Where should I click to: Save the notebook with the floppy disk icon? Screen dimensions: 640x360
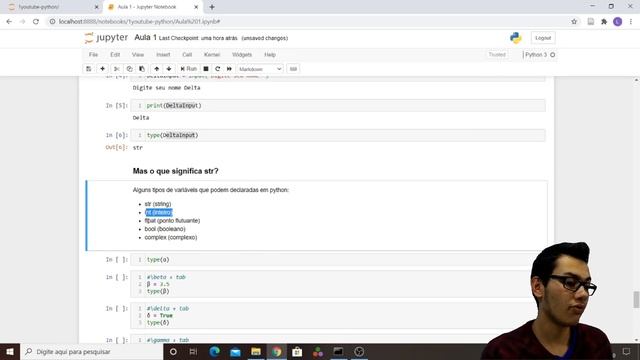(x=89, y=69)
